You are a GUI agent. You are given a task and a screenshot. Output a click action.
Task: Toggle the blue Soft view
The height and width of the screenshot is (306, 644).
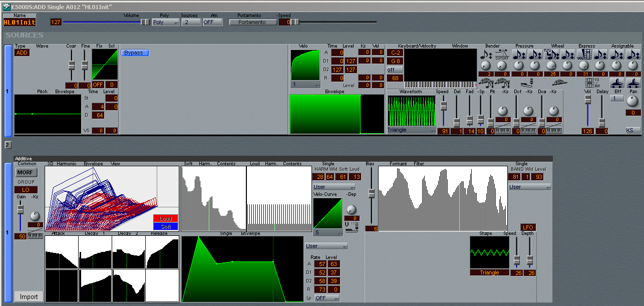click(166, 226)
